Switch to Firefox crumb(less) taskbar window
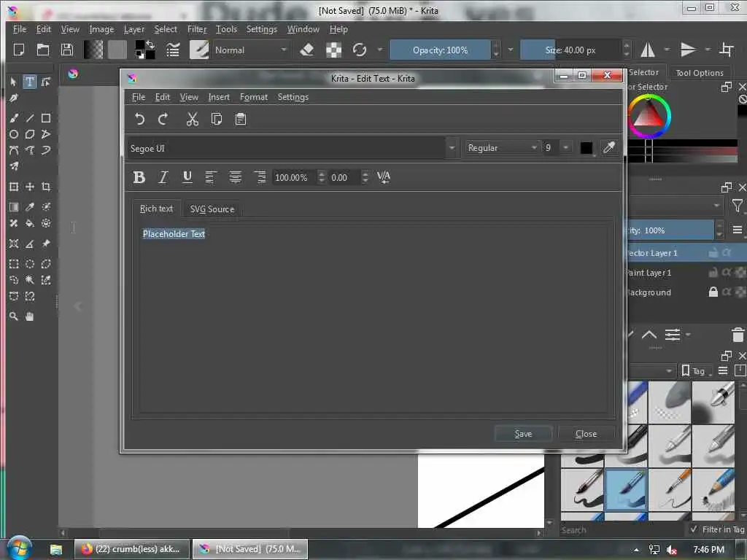Screen dimensions: 747x560 pyautogui.click(x=132, y=549)
